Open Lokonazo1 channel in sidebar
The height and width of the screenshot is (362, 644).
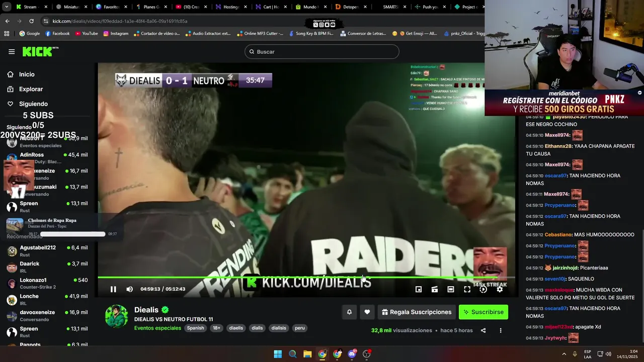[x=48, y=283]
